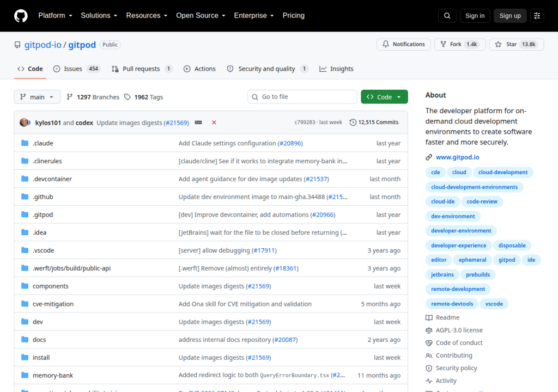The image size is (558, 392).
Task: Open the Actions tab
Action: pos(199,69)
